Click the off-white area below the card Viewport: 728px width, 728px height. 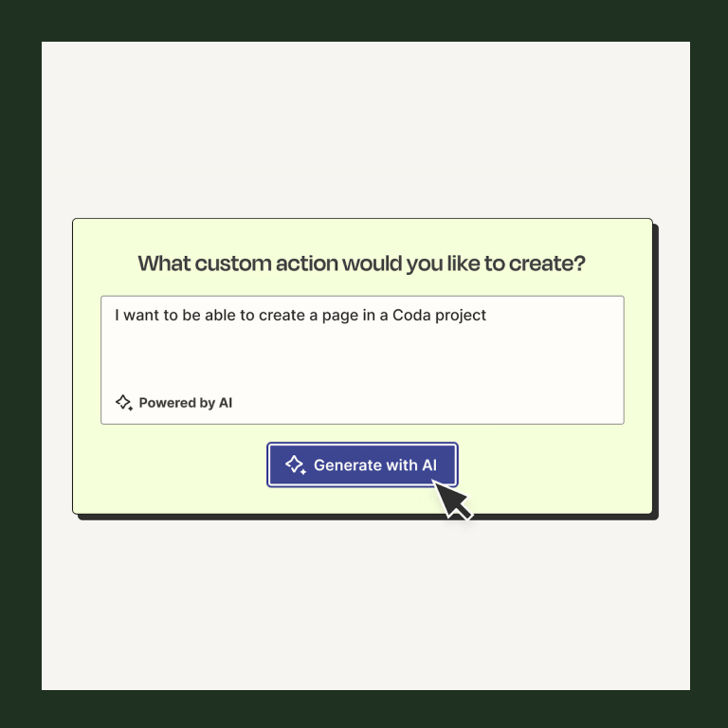click(365, 605)
